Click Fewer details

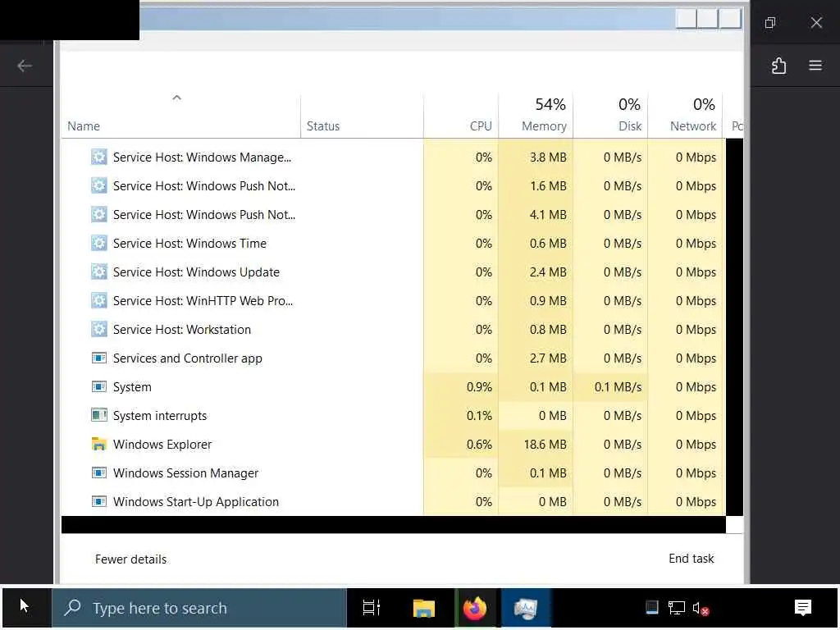130,559
